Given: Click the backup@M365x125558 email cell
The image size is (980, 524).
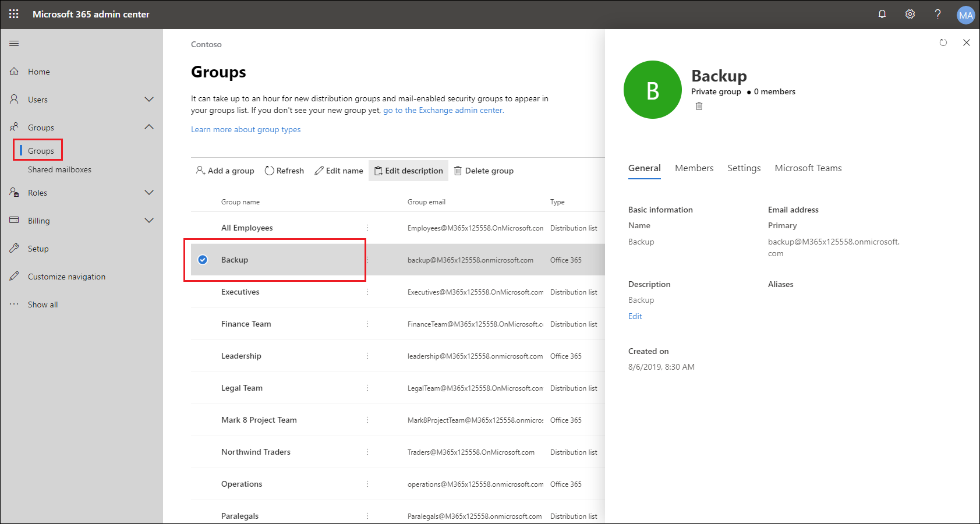Looking at the screenshot, I should (x=470, y=260).
